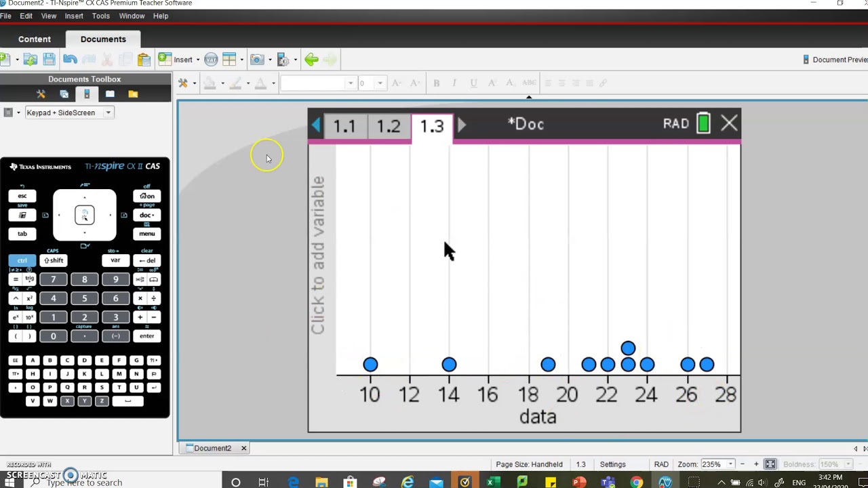Screen dimensions: 868x488
Task: Open Content Explorer folder icon in toolbox
Action: point(133,94)
